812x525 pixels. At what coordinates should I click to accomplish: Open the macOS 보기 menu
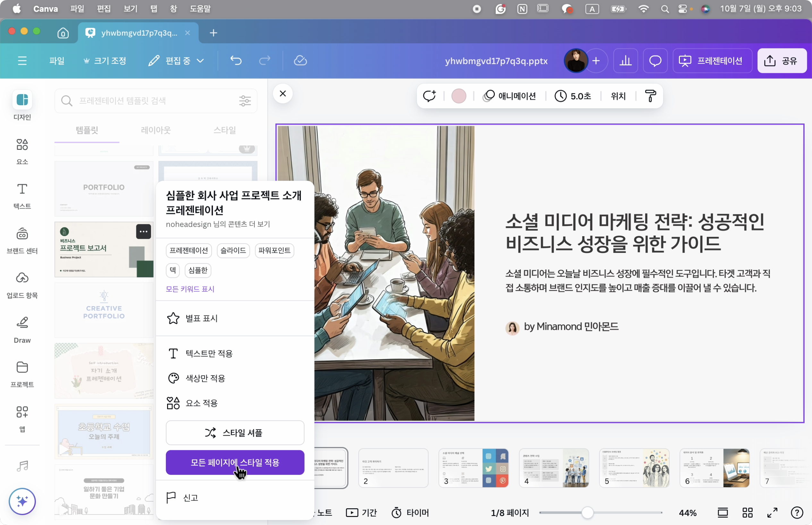(x=131, y=9)
